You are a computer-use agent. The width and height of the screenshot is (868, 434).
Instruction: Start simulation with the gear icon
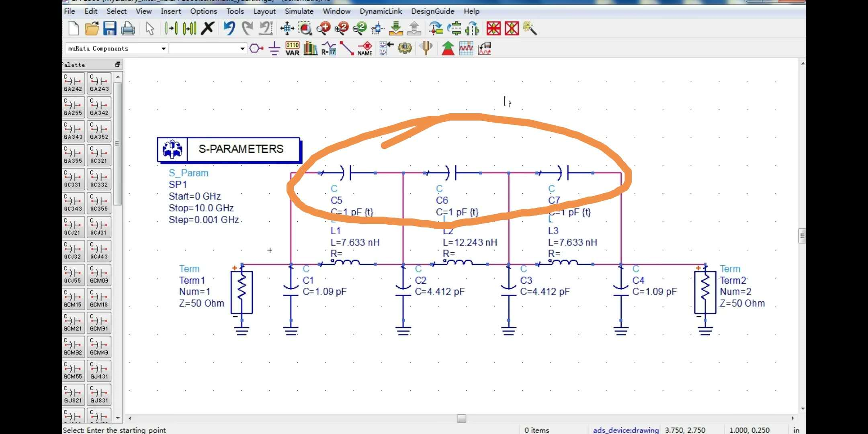pos(405,49)
